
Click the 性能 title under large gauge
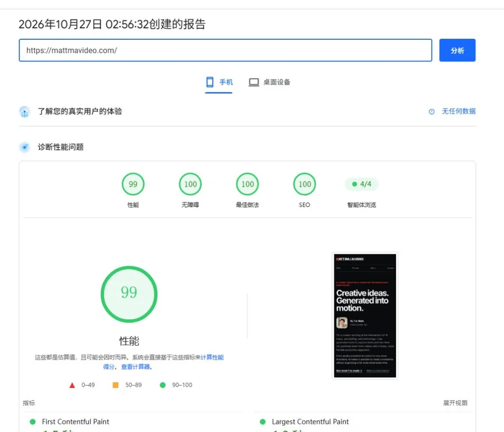pos(129,341)
